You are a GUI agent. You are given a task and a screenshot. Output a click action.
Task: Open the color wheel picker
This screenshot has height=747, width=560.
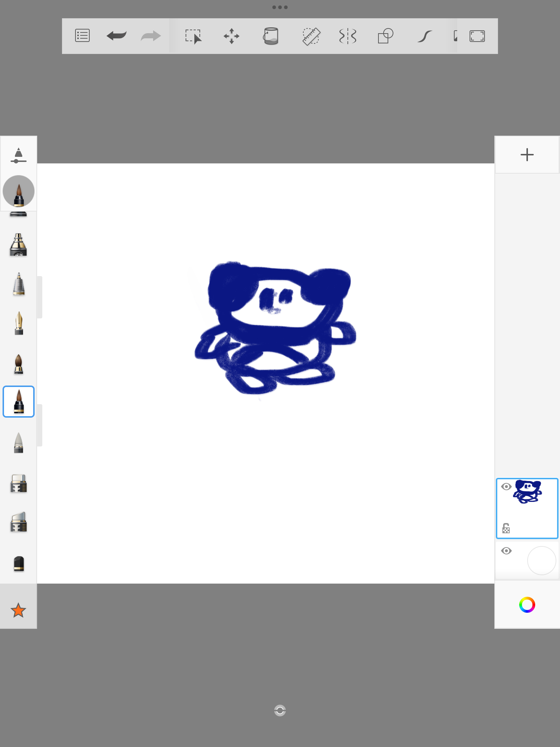click(x=527, y=605)
